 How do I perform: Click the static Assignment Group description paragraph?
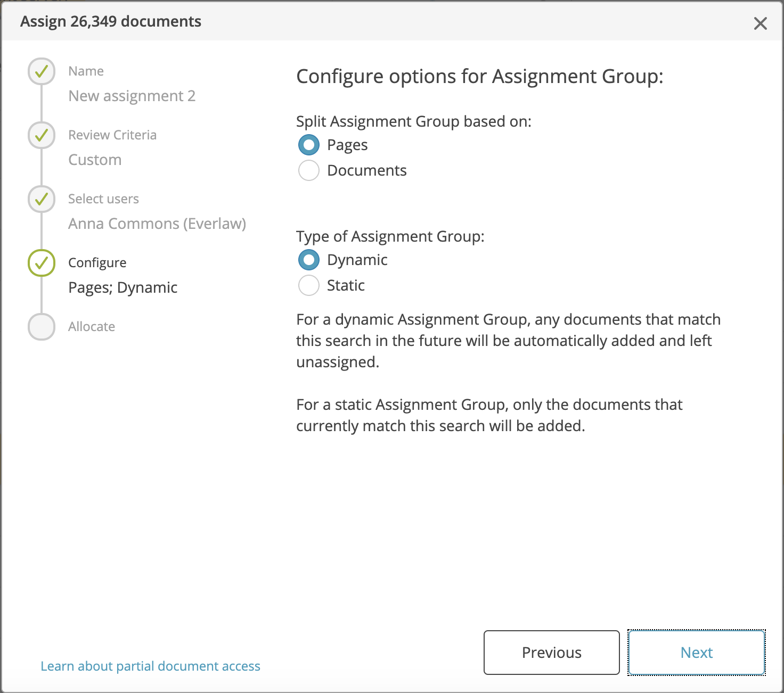tap(489, 415)
